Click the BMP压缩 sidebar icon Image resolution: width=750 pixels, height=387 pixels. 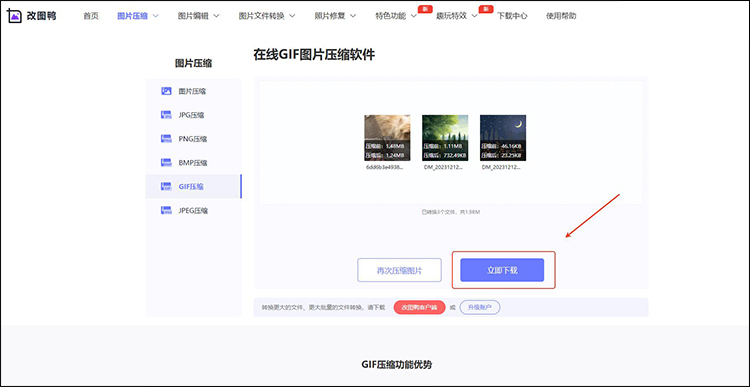[x=166, y=163]
